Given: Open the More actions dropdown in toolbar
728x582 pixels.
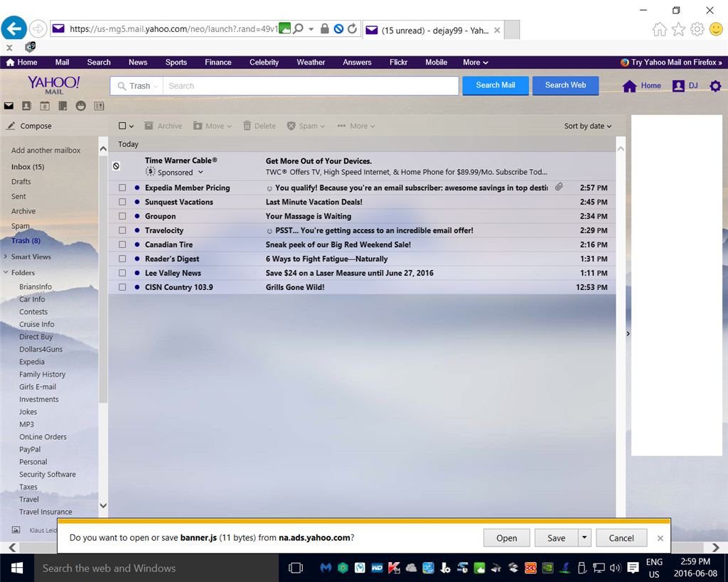Looking at the screenshot, I should [x=356, y=126].
